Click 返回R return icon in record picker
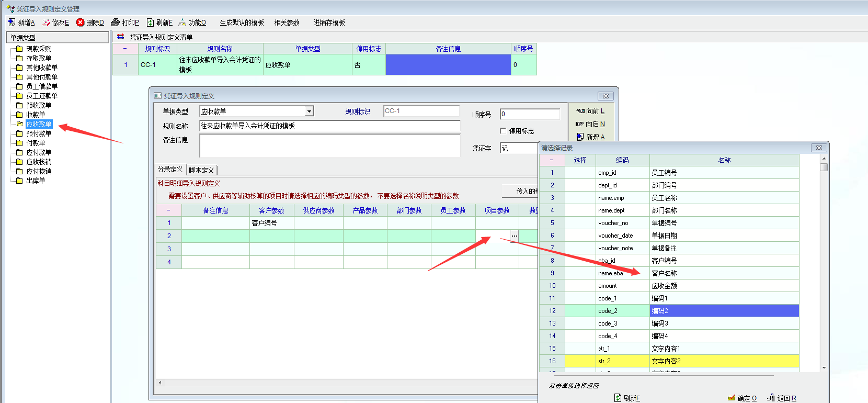The height and width of the screenshot is (403, 868). coord(771,398)
